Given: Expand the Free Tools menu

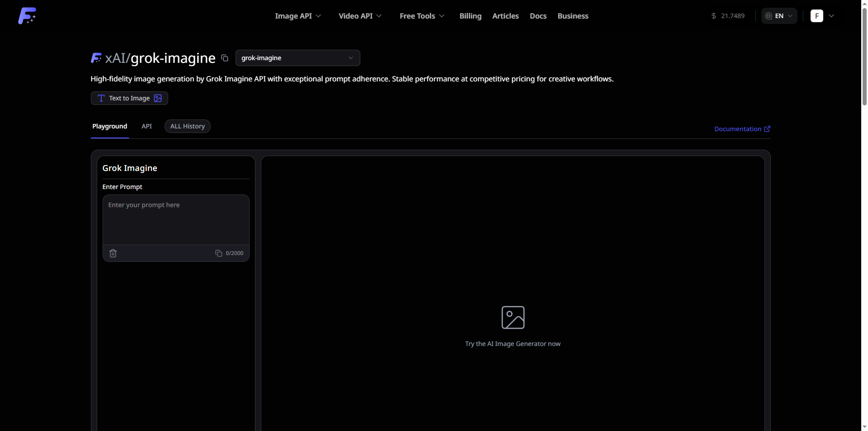Looking at the screenshot, I should [422, 16].
